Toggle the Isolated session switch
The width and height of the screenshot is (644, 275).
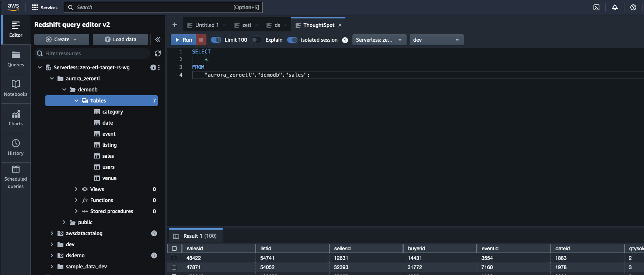coord(292,40)
